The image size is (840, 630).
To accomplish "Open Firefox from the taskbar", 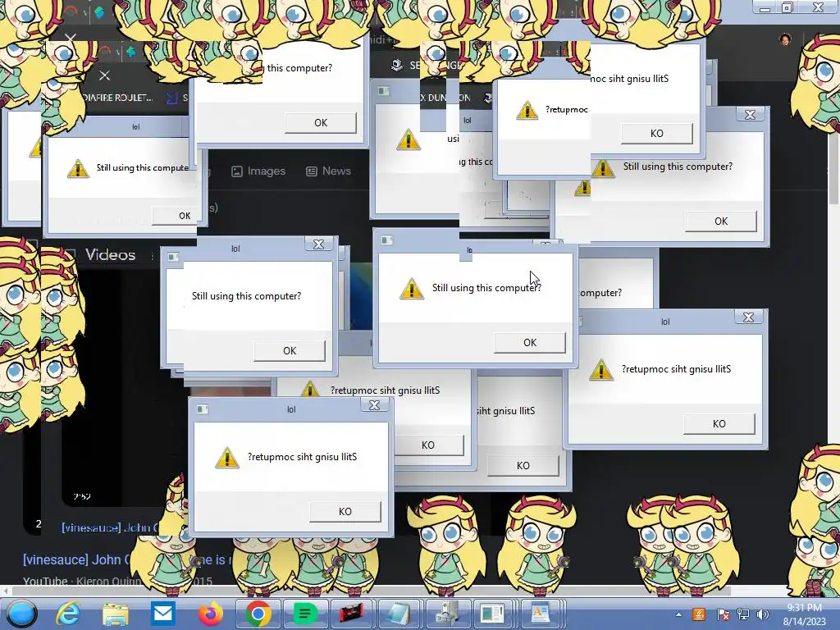I will [x=211, y=614].
